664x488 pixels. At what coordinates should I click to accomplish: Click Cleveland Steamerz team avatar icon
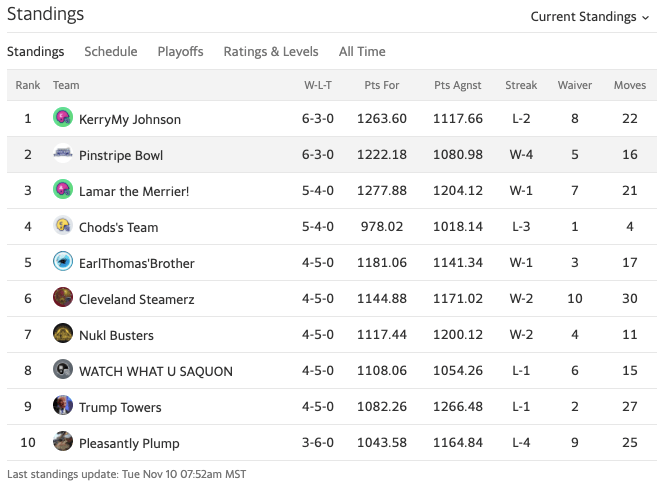63,298
